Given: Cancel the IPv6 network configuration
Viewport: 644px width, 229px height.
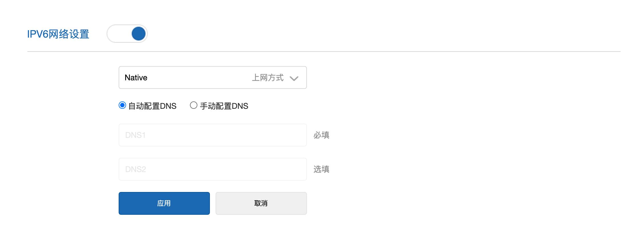Looking at the screenshot, I should click(x=261, y=203).
